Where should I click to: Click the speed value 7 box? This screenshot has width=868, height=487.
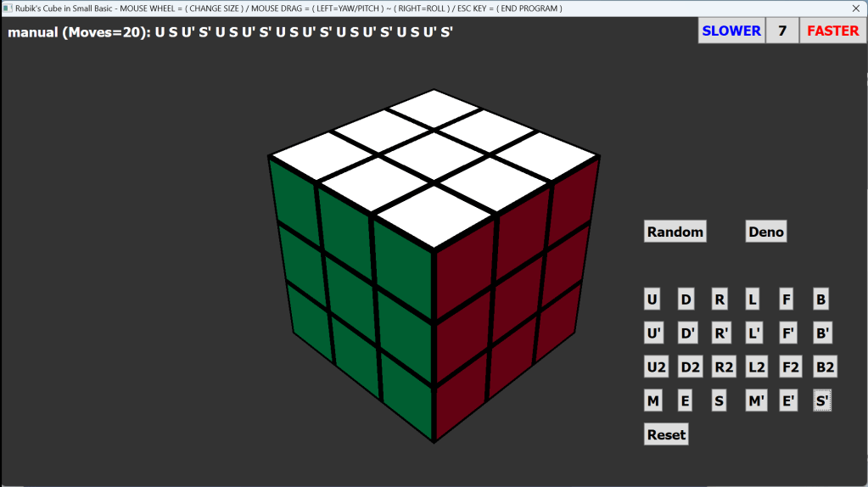[782, 31]
